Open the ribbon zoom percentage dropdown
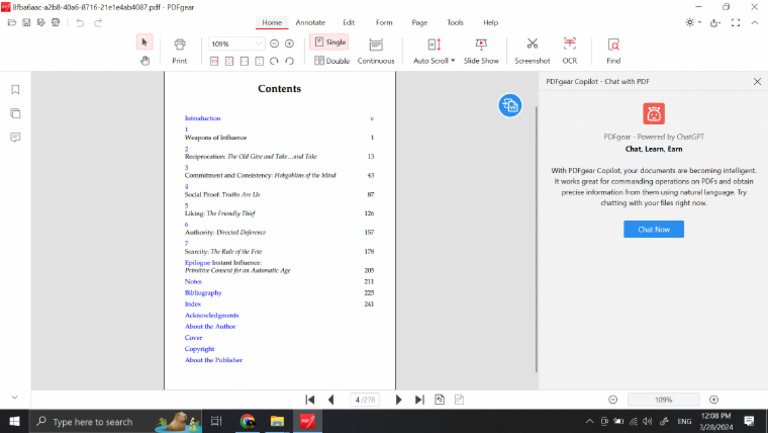768x433 pixels. (x=258, y=44)
